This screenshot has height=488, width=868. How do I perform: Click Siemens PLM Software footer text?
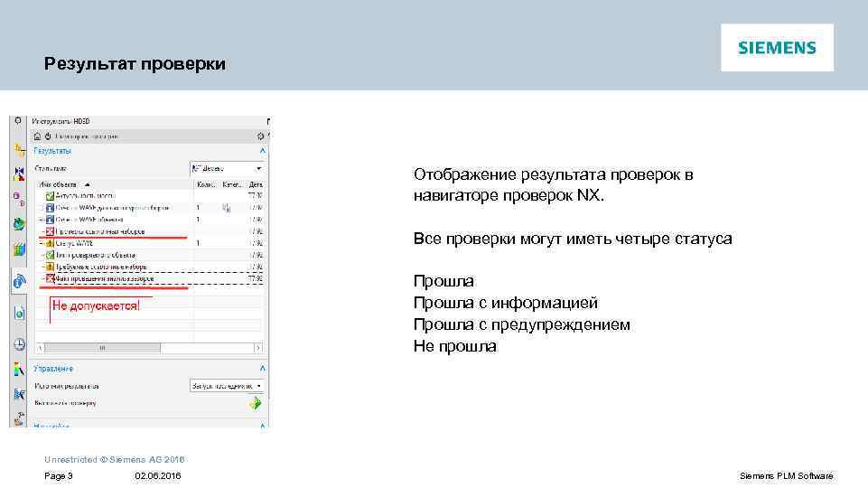click(786, 476)
